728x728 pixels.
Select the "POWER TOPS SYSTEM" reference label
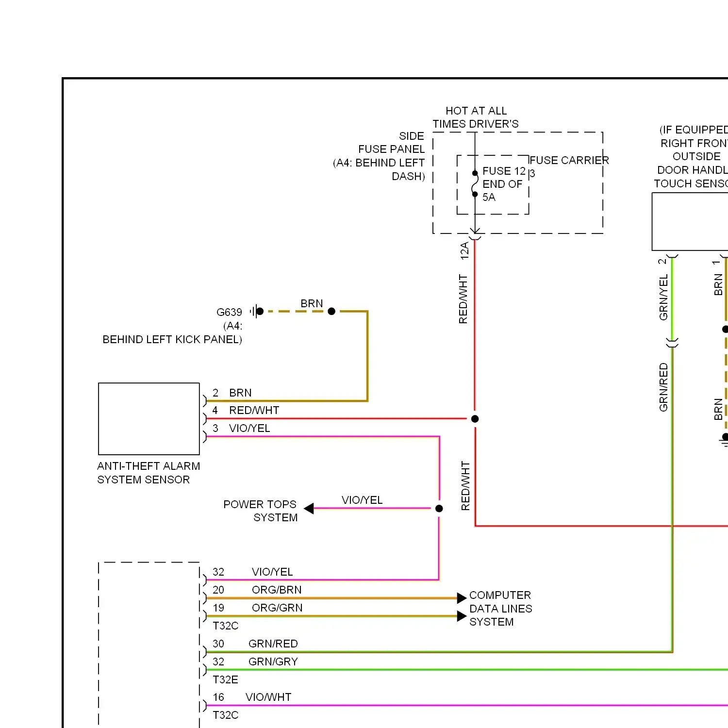[261, 511]
